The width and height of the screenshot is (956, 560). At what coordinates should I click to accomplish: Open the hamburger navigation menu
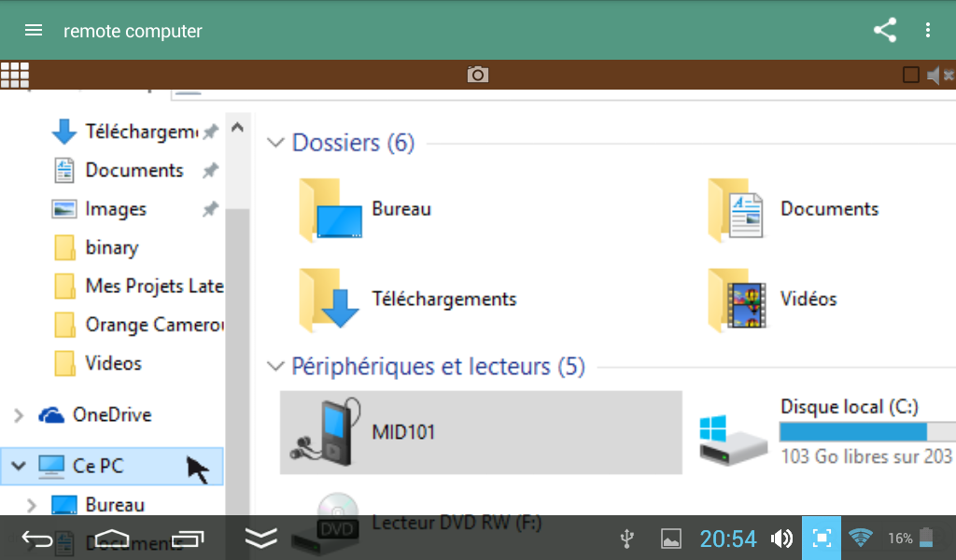point(33,31)
